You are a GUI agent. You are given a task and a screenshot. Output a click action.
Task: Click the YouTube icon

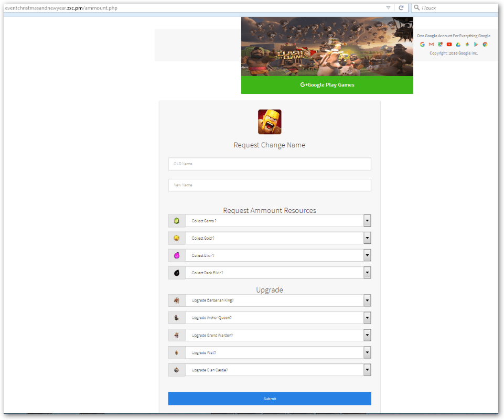(x=449, y=45)
